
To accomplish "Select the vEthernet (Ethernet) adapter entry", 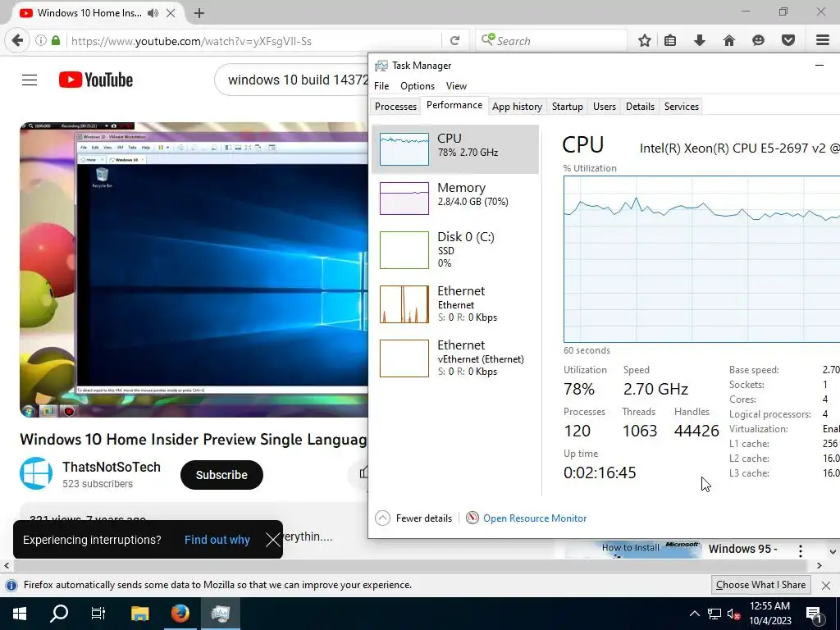I will click(454, 358).
